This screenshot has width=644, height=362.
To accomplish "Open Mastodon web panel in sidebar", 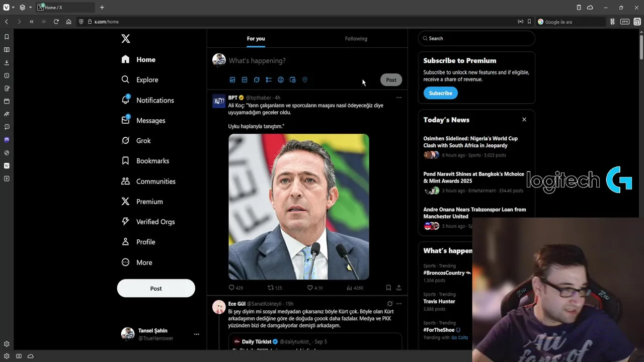I will (7, 140).
